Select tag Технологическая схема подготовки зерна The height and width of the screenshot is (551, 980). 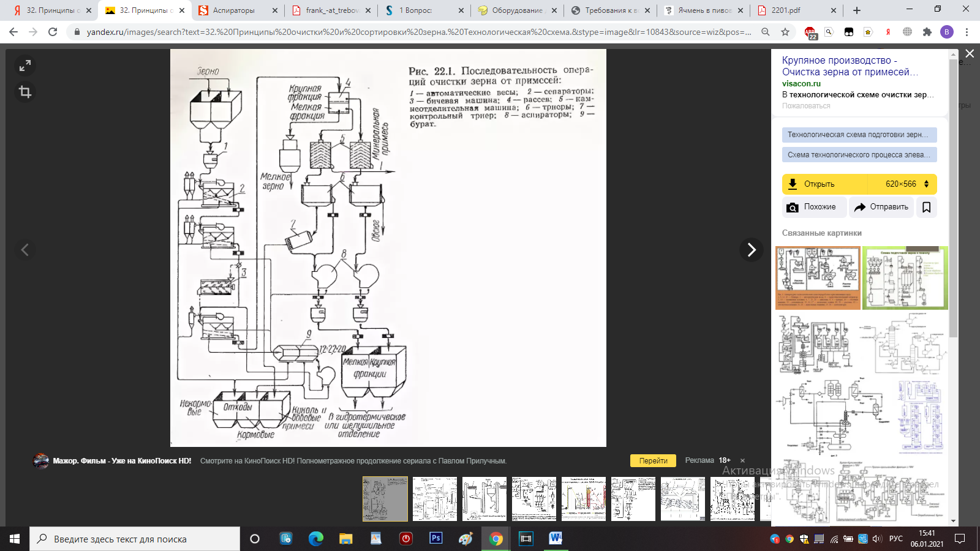[x=859, y=135]
